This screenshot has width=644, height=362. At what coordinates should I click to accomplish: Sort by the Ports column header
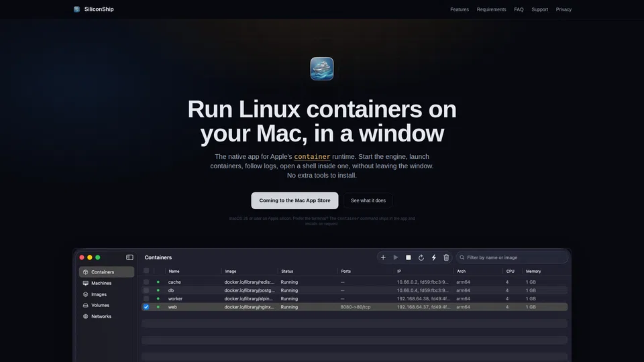click(346, 271)
